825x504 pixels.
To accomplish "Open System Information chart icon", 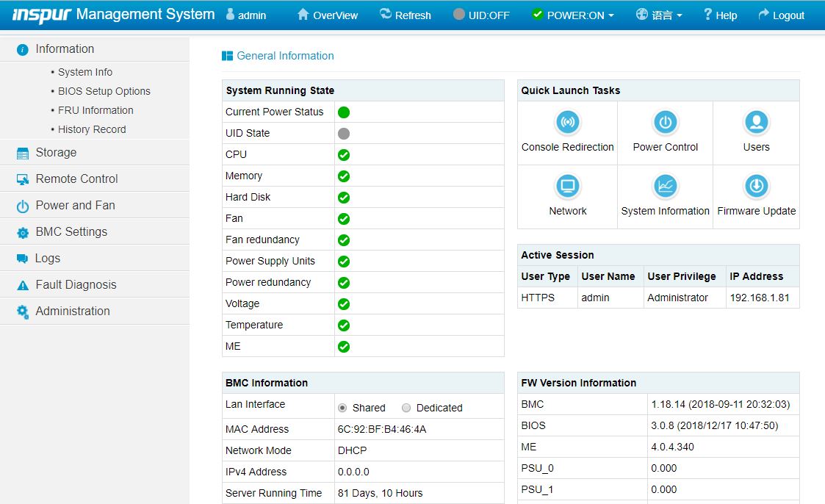I will click(x=665, y=186).
